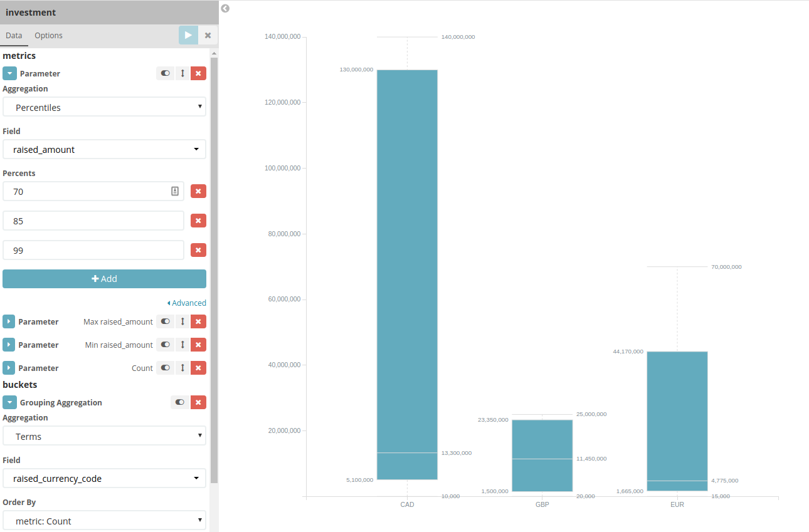Open the raised_currency_code field dropdown
This screenshot has height=532, width=809.
(104, 478)
